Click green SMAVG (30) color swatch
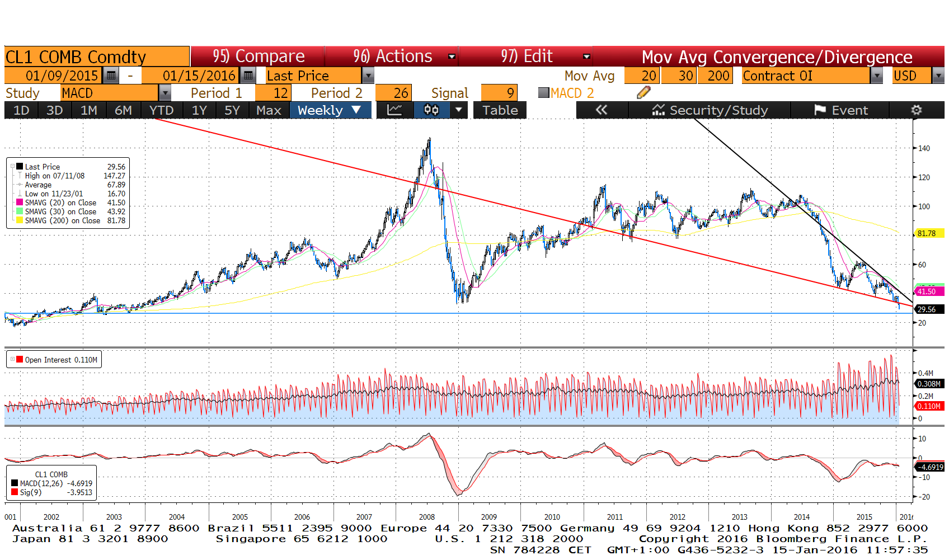This screenshot has width=949, height=560. click(x=20, y=211)
